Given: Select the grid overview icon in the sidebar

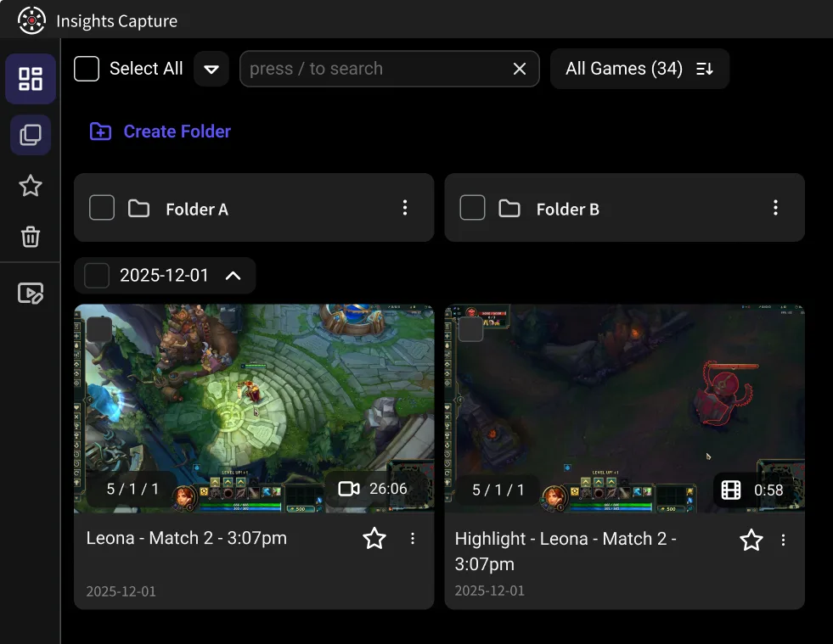Looking at the screenshot, I should pos(31,78).
